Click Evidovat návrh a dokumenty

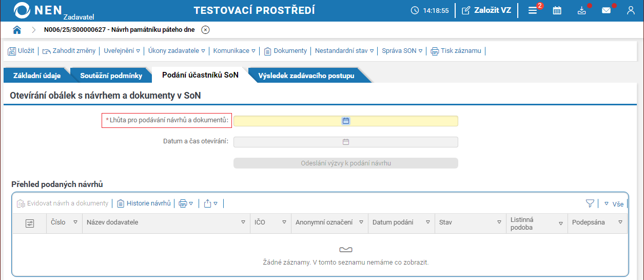click(63, 203)
